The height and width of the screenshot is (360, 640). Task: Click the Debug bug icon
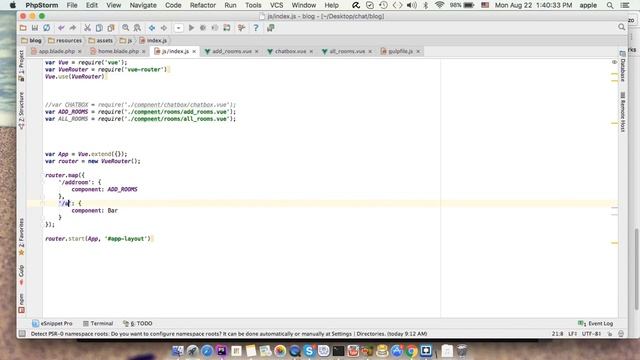coord(203,28)
